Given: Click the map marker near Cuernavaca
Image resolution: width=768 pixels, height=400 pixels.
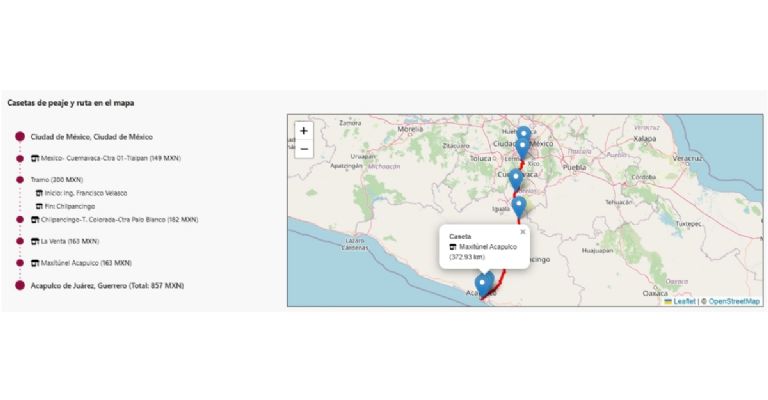Looking at the screenshot, I should click(x=516, y=179).
